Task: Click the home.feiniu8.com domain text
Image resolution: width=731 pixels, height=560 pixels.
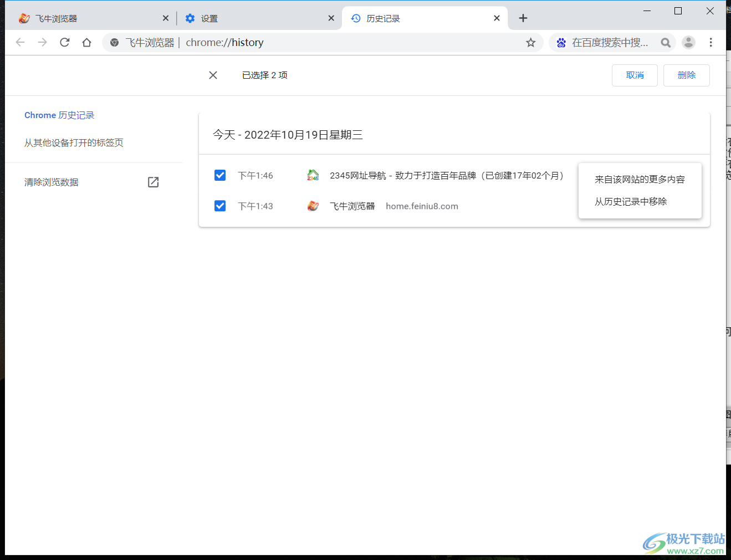Action: click(422, 206)
